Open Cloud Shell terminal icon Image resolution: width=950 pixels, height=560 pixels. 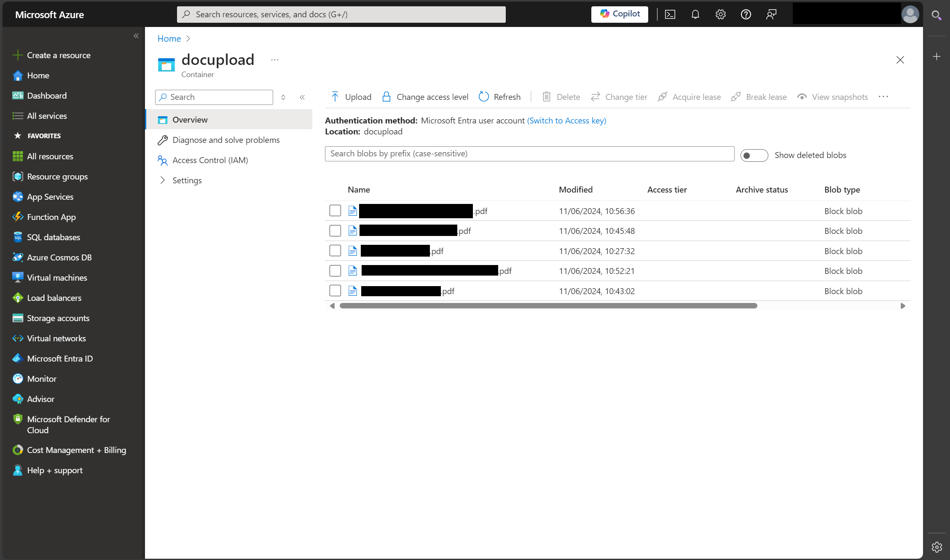click(x=670, y=15)
